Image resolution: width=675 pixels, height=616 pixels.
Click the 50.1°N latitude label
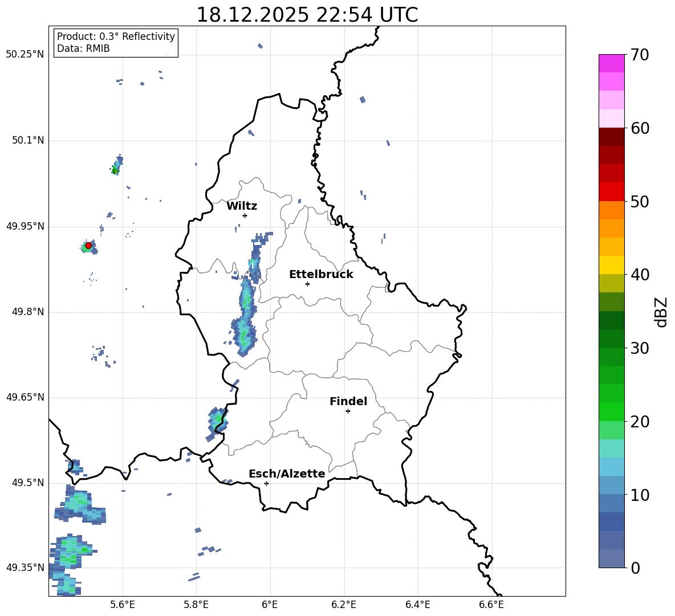[28, 141]
